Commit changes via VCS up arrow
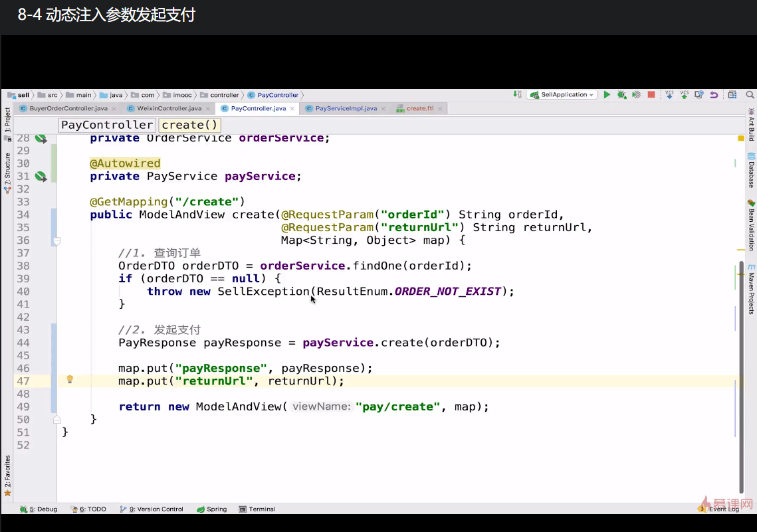 coord(684,94)
